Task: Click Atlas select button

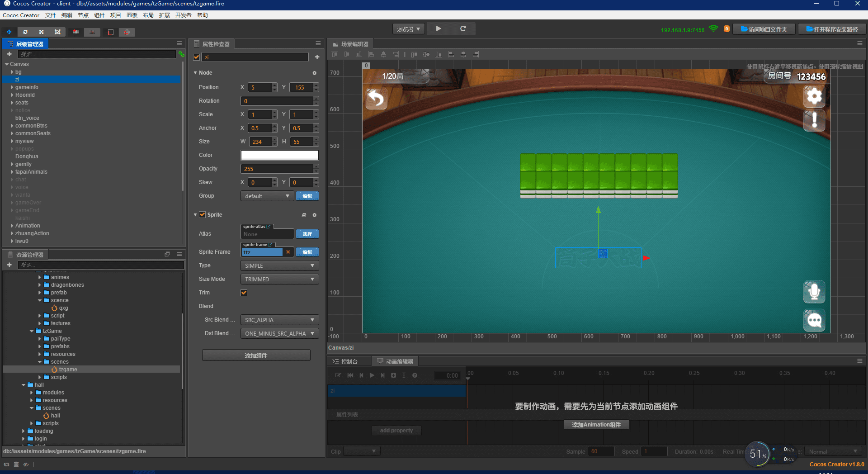Action: [307, 234]
